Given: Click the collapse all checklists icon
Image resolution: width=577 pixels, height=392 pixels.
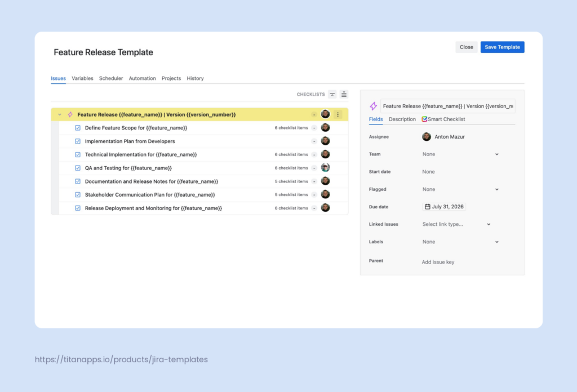Looking at the screenshot, I should [x=332, y=95].
